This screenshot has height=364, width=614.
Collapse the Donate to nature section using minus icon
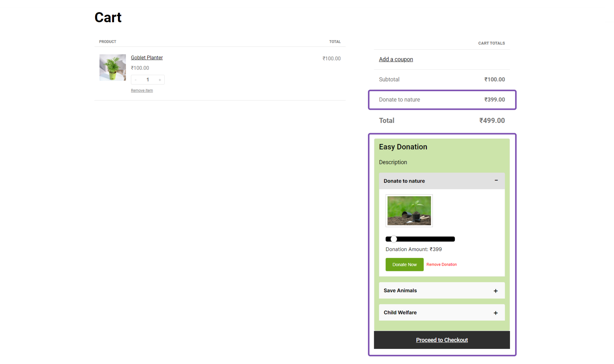496,181
